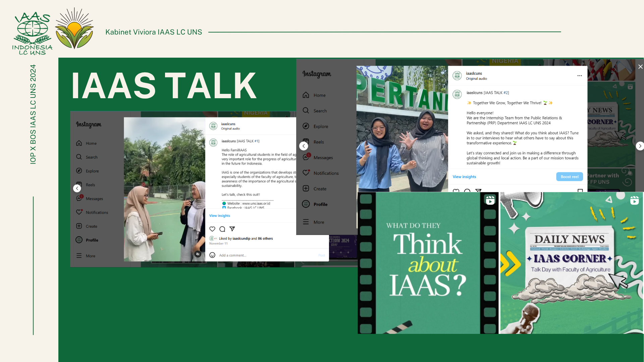Select the 'IAAS TALK' slide title

164,86
